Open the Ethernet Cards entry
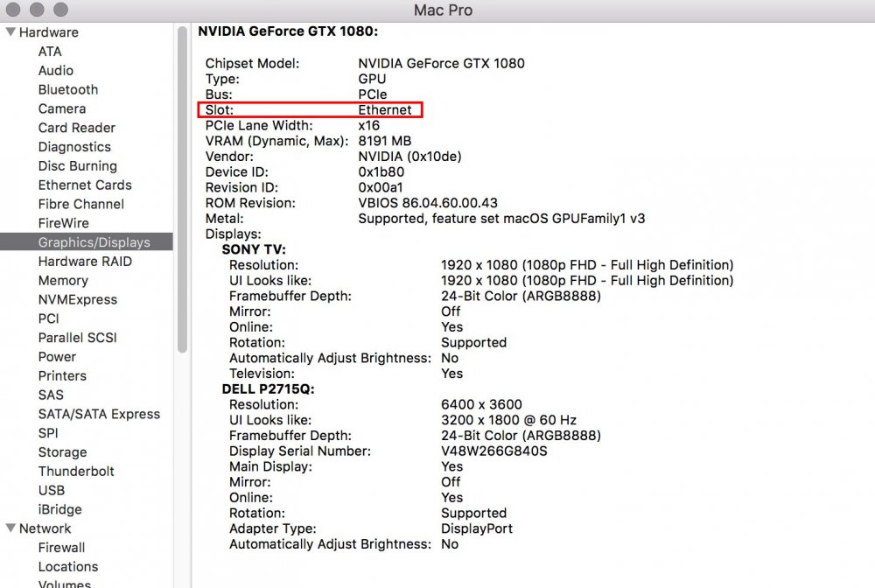 tap(85, 185)
